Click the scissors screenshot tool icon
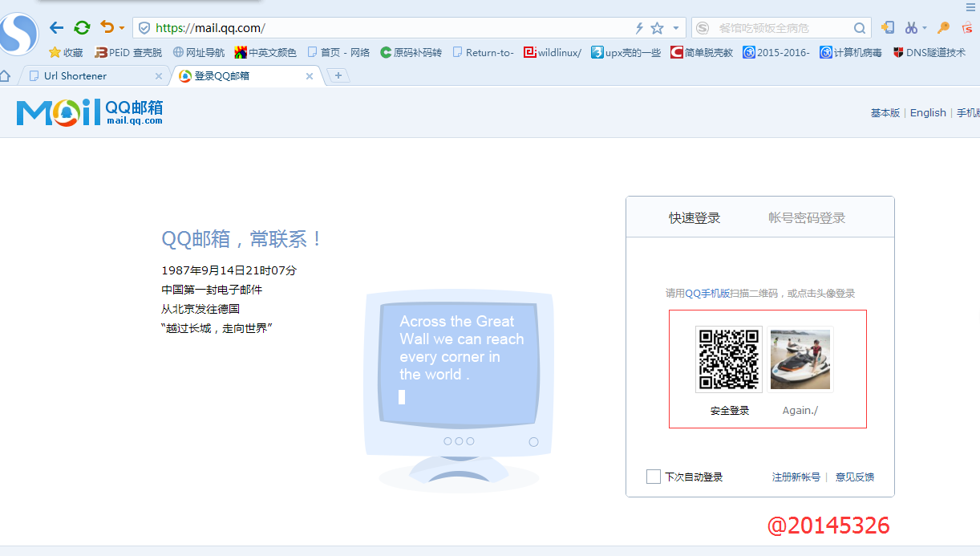The width and height of the screenshot is (980, 556). pyautogui.click(x=911, y=27)
